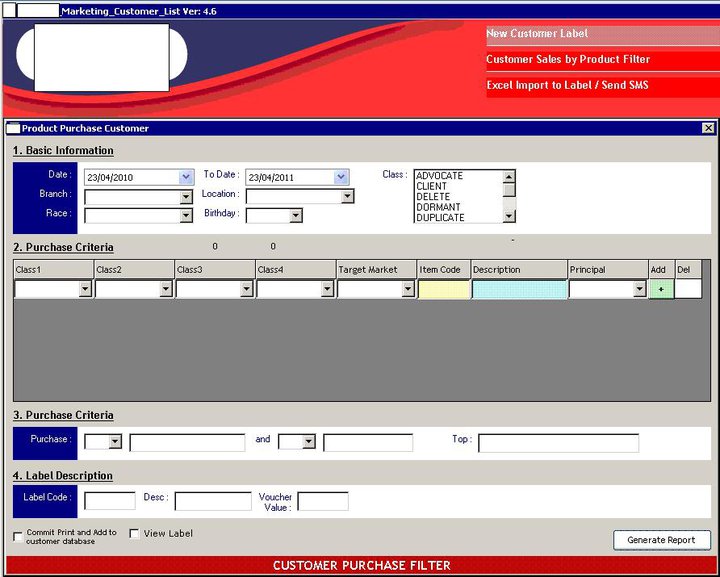
Task: Click the Top input field
Action: [x=558, y=443]
